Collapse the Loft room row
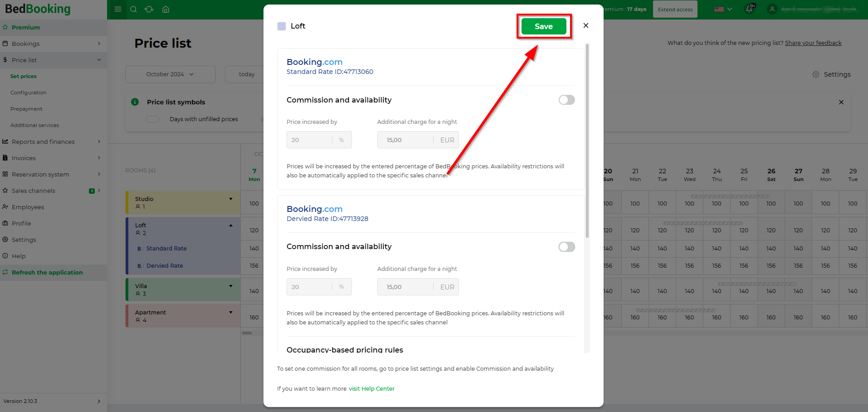 click(x=231, y=225)
